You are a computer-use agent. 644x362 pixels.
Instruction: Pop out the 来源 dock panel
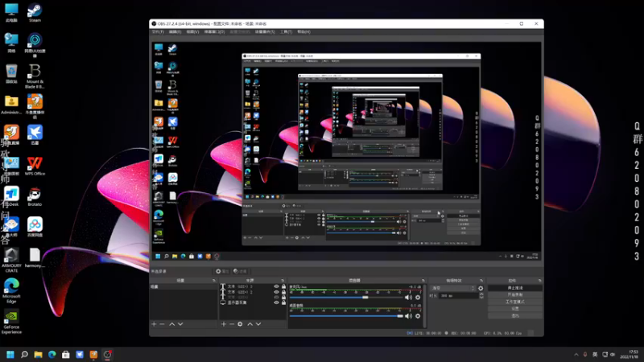click(x=283, y=281)
